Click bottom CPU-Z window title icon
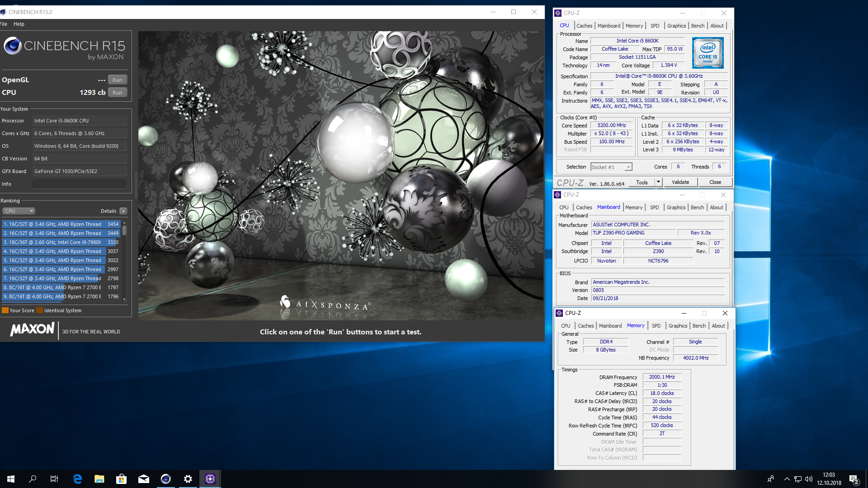 point(559,313)
